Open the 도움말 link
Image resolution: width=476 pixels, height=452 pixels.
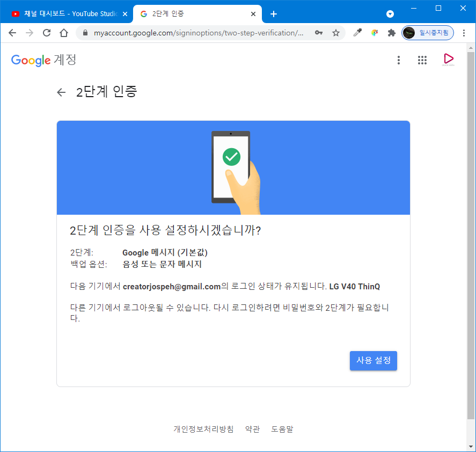(x=282, y=429)
